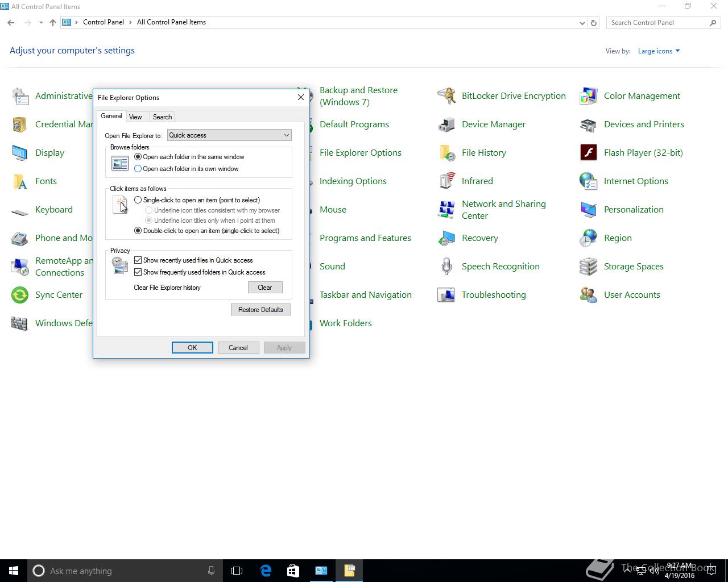Screen dimensions: 728x582
Task: Go back with the back arrow
Action: click(11, 23)
